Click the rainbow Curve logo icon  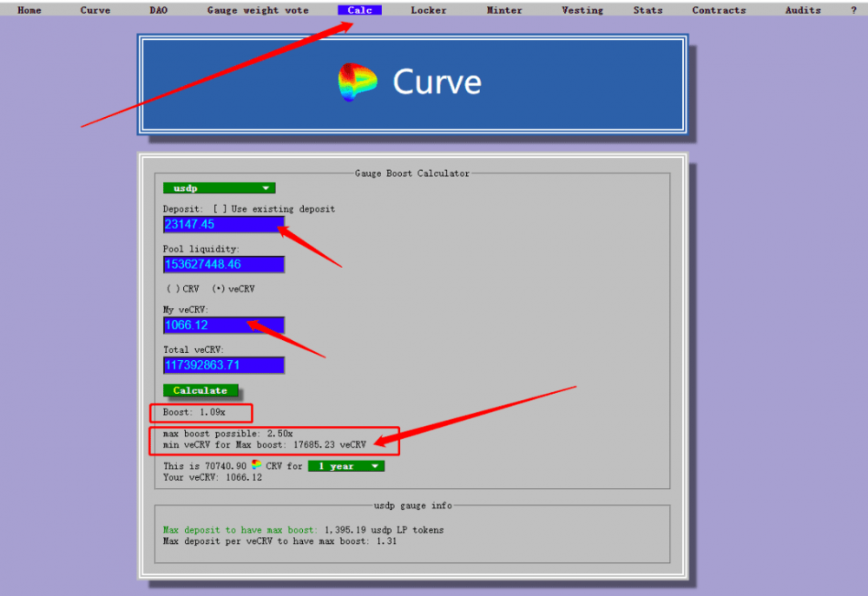(x=357, y=82)
